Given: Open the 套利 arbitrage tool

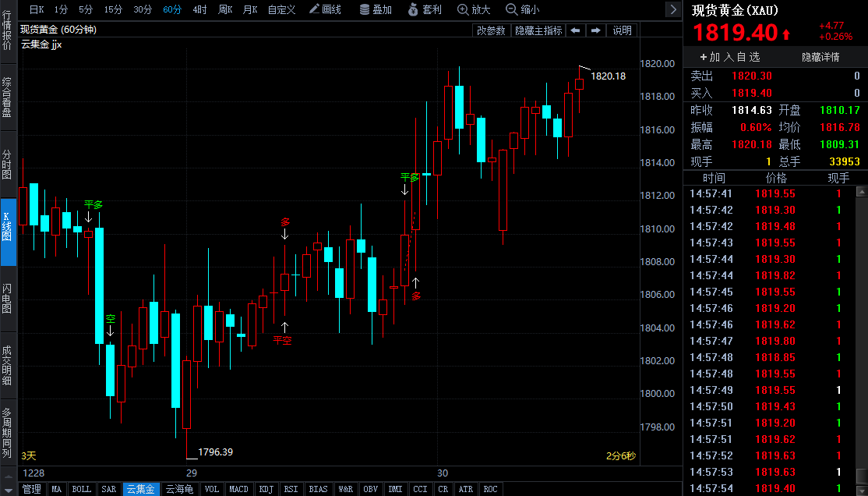Looking at the screenshot, I should pos(425,9).
